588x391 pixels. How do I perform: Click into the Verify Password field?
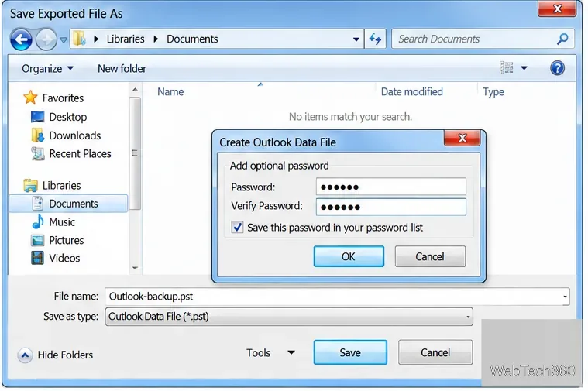(391, 207)
